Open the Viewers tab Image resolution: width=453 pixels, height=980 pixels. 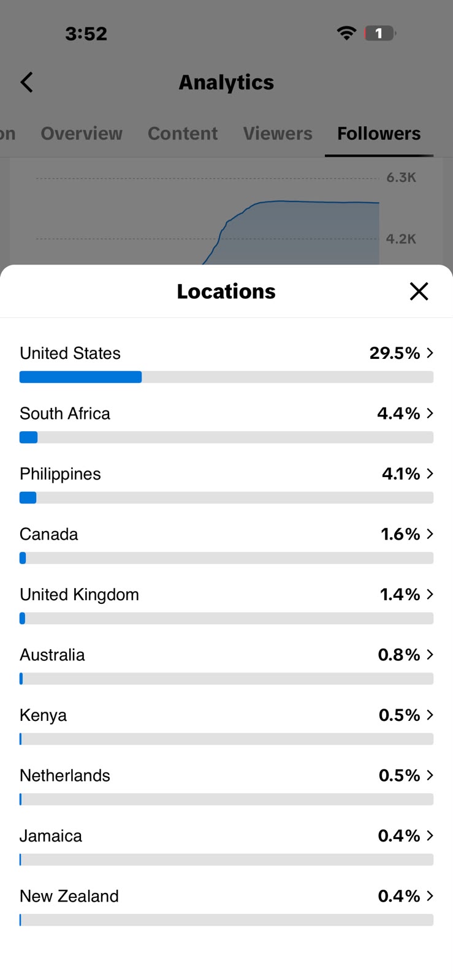[278, 134]
